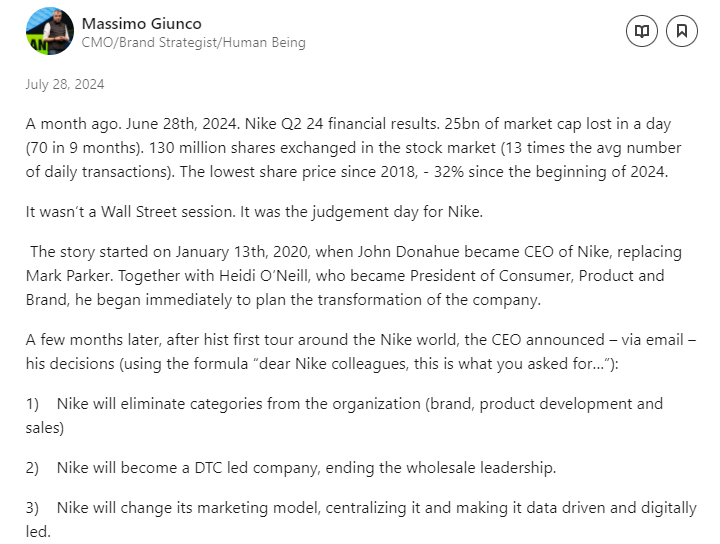Viewport: 720px width, 544px height.
Task: Click list item 3 about marketing model
Action: [x=360, y=519]
